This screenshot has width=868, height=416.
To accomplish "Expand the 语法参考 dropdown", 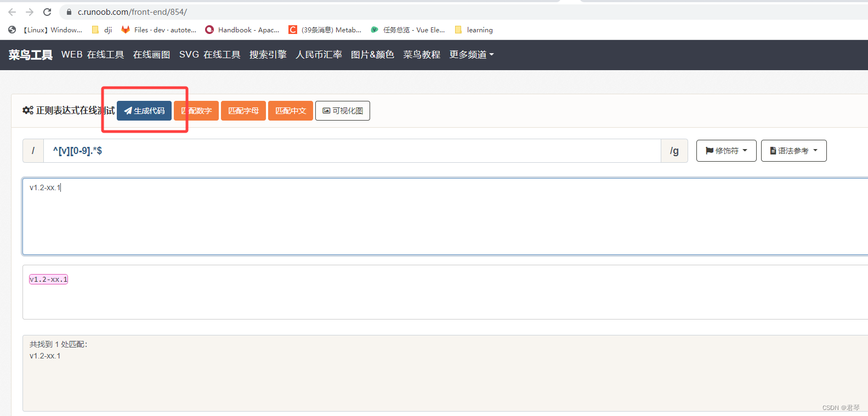I will pos(794,151).
